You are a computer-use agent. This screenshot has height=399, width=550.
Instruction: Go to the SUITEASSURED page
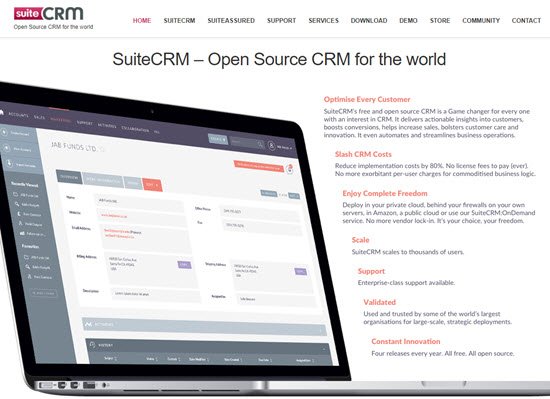pos(231,21)
